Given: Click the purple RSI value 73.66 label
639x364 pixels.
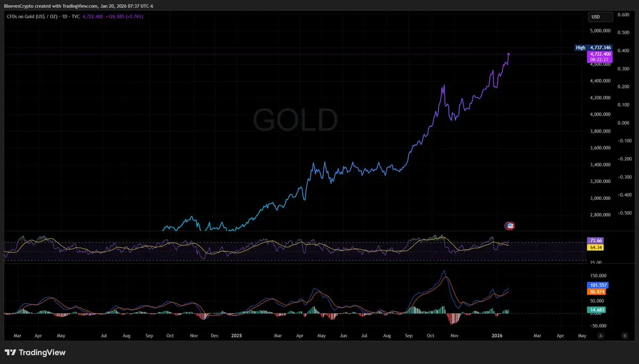Looking at the screenshot, I should point(595,241).
